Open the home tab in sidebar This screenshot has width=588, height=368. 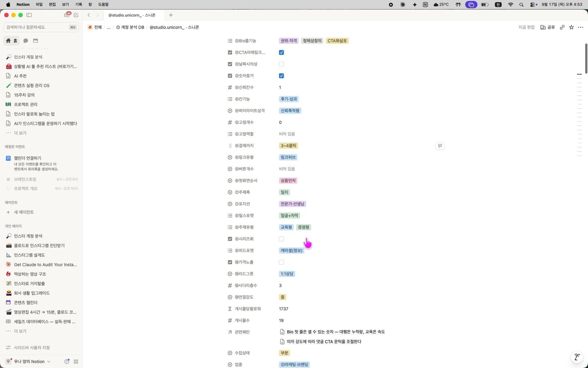point(11,40)
